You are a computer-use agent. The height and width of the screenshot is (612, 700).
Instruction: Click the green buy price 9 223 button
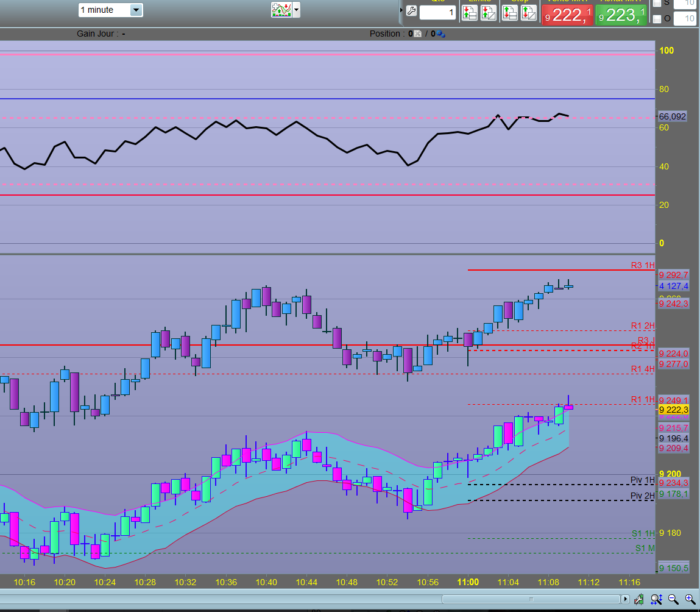pyautogui.click(x=621, y=15)
